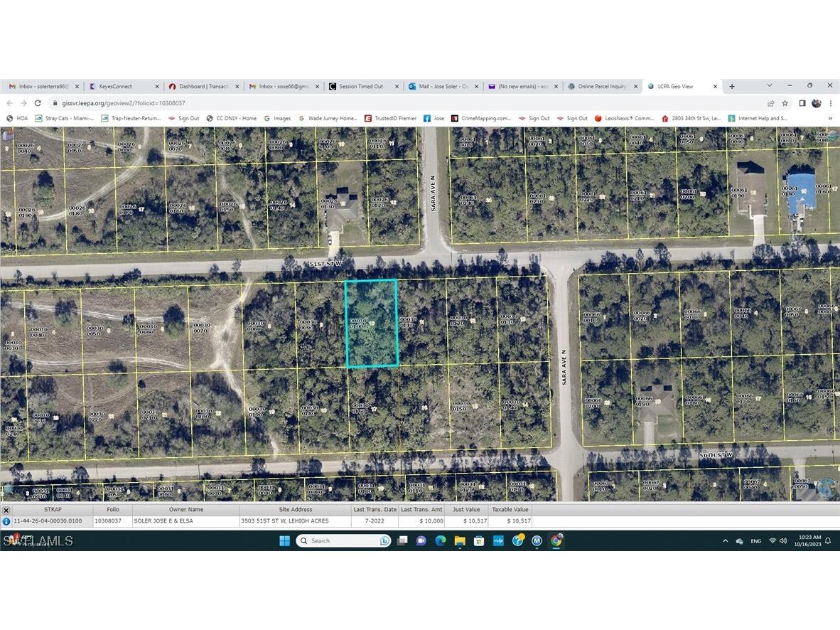Close the parcel results panel with X icon
Viewport: 840px width, 630px height.
point(6,509)
